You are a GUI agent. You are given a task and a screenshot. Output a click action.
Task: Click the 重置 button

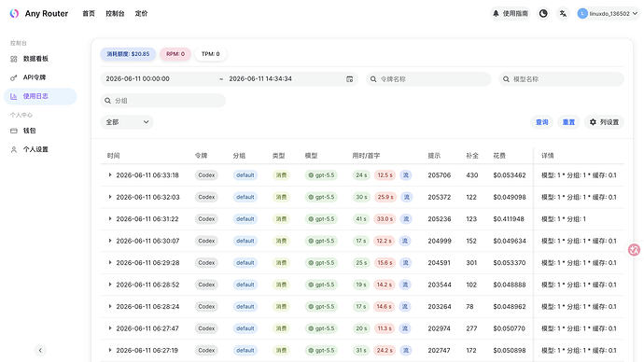pos(568,122)
